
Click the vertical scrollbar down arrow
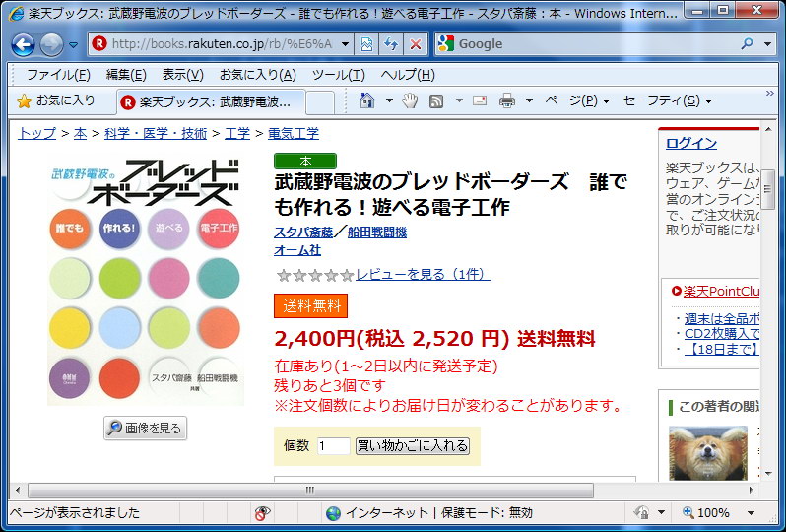pyautogui.click(x=768, y=473)
